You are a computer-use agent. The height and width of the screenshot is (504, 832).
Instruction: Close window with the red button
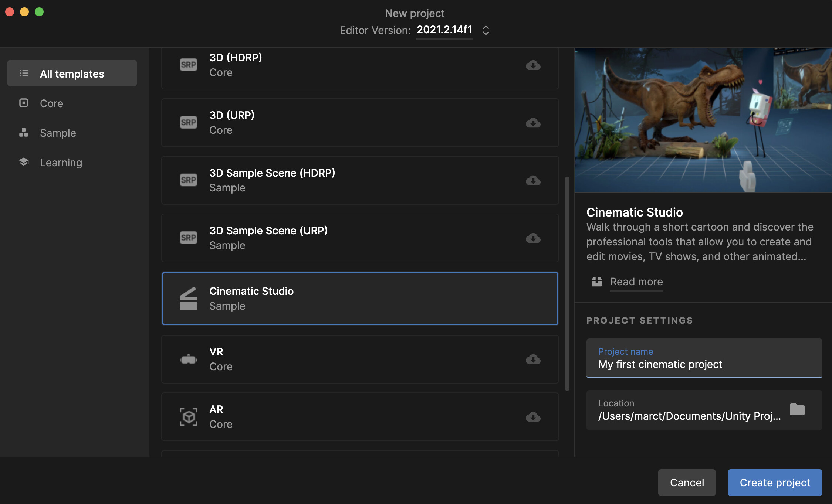click(x=10, y=12)
